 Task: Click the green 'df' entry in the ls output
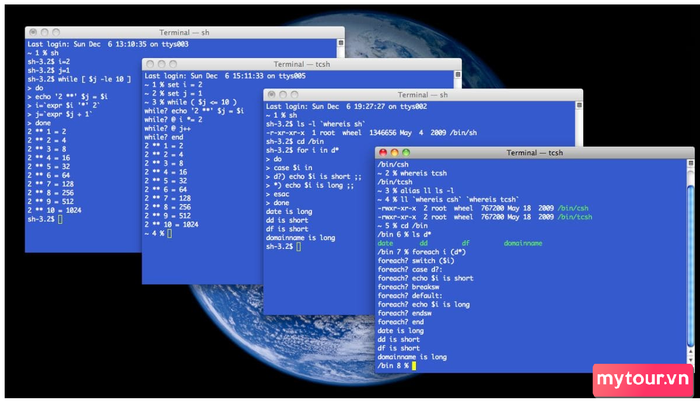466,243
